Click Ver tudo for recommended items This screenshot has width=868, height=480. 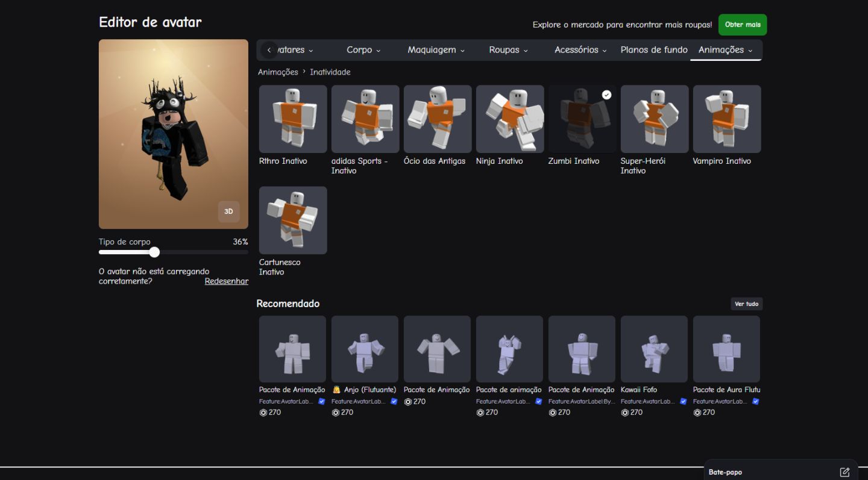[x=746, y=304]
